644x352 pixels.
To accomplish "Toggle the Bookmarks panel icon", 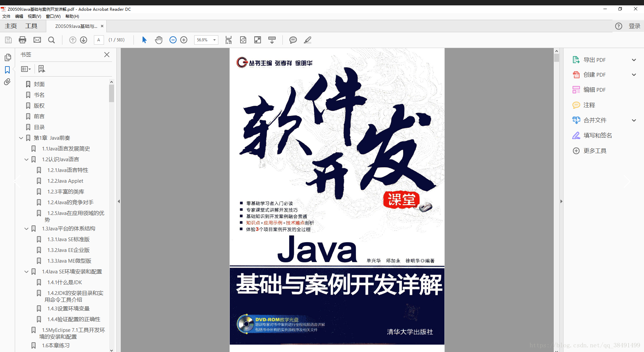I will point(7,70).
